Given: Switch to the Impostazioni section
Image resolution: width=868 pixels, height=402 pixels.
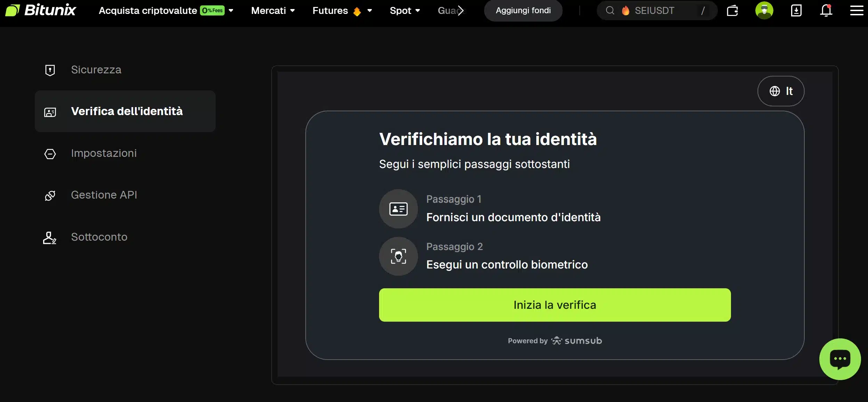Looking at the screenshot, I should coord(104,153).
